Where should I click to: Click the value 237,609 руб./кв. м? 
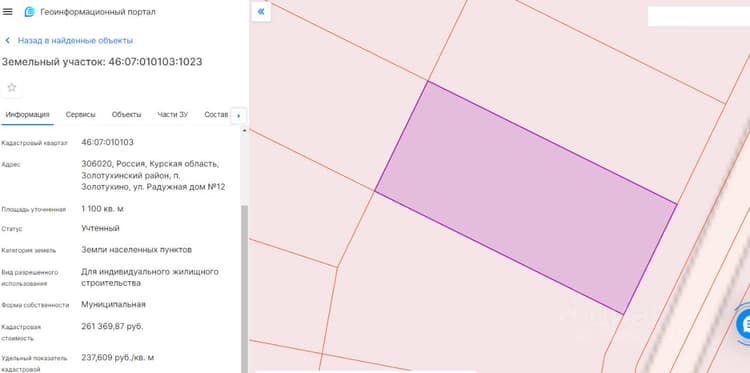(x=118, y=358)
